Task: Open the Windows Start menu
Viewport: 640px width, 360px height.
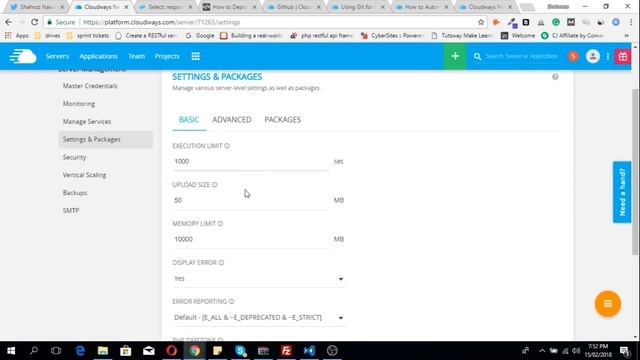Action: coord(11,351)
